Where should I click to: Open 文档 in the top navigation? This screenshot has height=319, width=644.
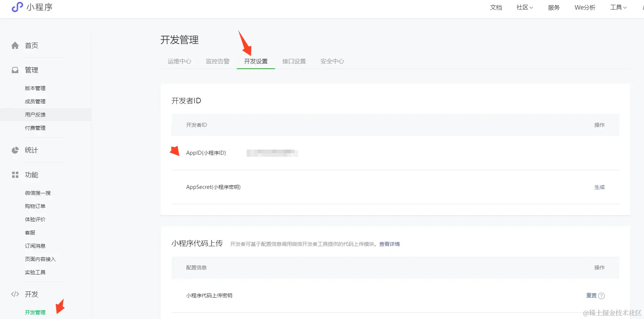click(496, 7)
